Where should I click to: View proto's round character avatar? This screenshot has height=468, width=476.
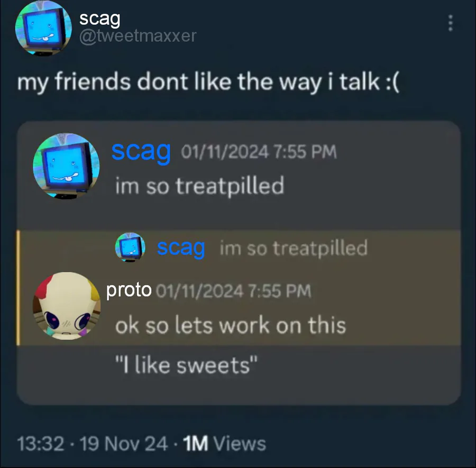pos(67,306)
